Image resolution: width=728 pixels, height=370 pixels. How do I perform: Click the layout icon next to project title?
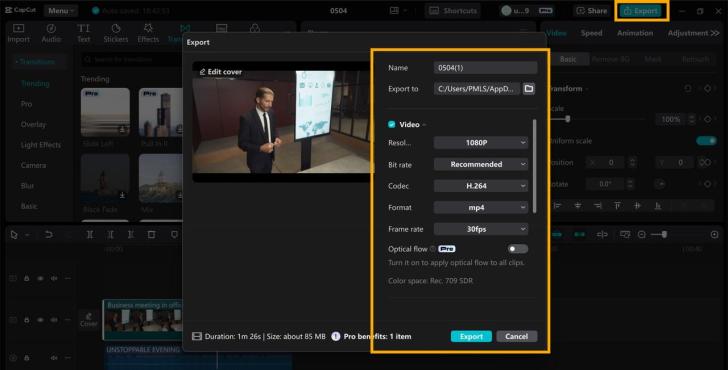394,10
